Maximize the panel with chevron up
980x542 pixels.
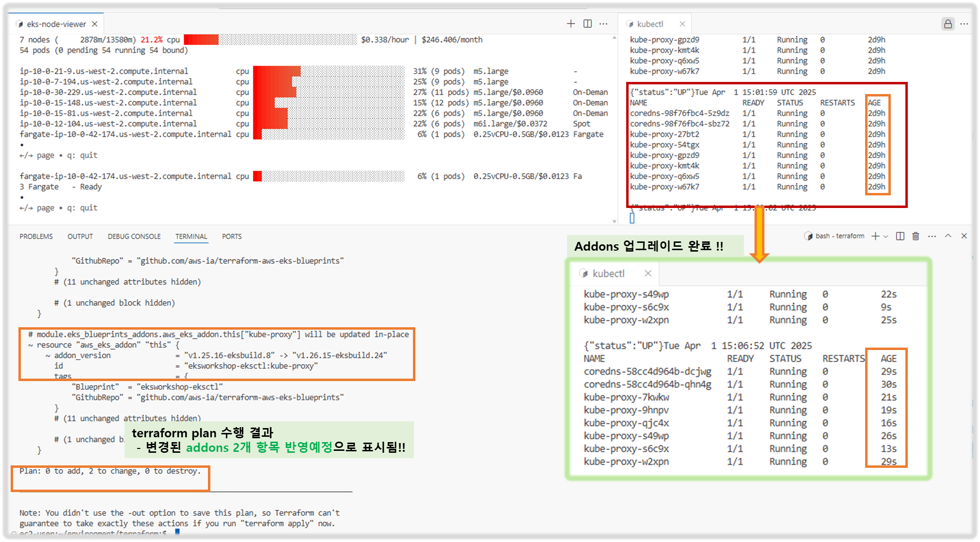point(948,236)
